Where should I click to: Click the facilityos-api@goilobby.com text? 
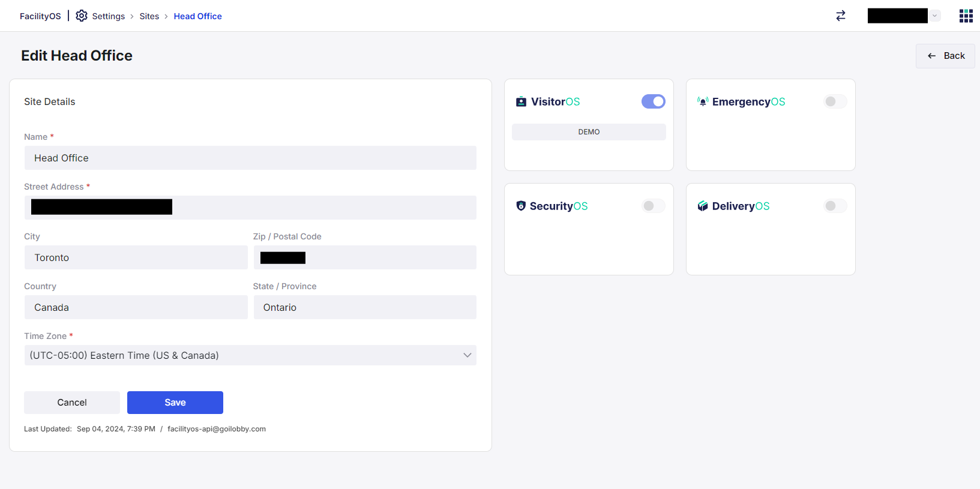(x=217, y=429)
